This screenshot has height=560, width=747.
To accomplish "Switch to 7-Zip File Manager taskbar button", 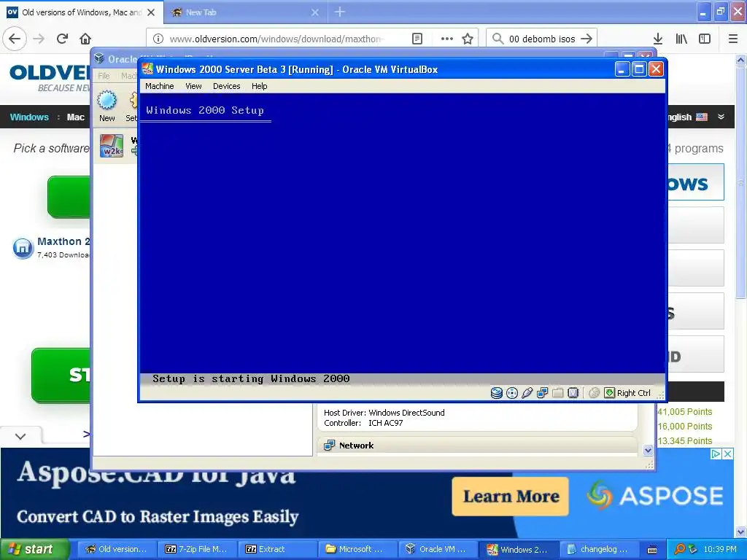I will pos(196,549).
